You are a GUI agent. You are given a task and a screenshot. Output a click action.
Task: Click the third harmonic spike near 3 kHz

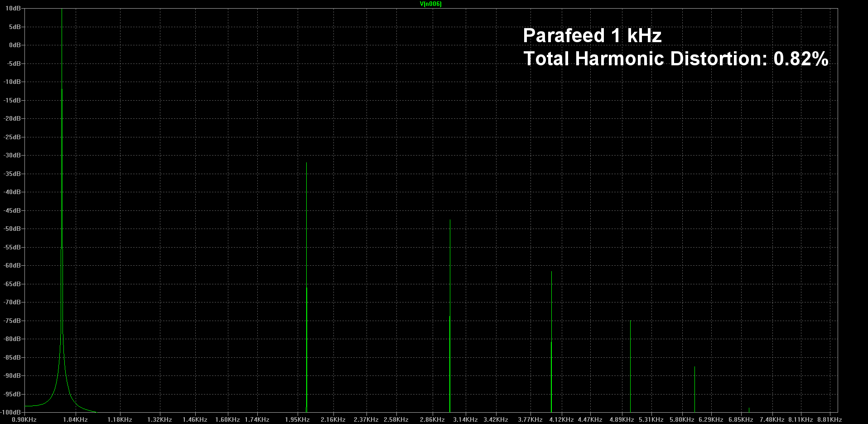pos(450,316)
